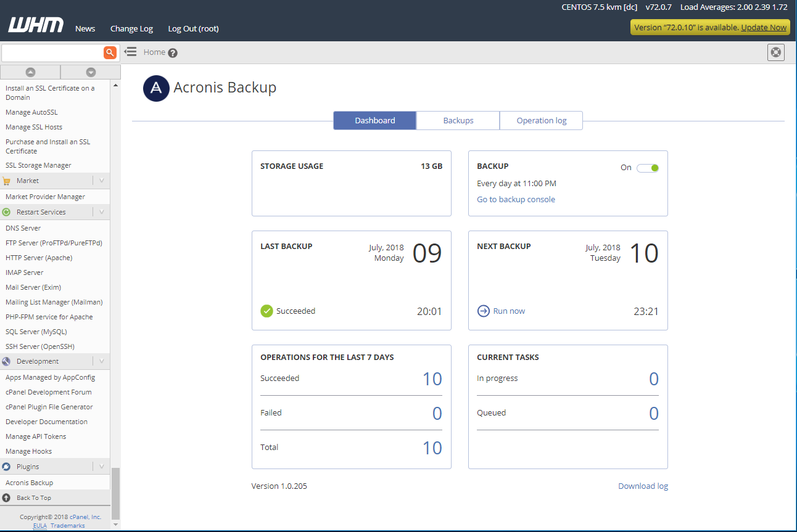Click the cPanel, Inc. footer link

(85, 517)
